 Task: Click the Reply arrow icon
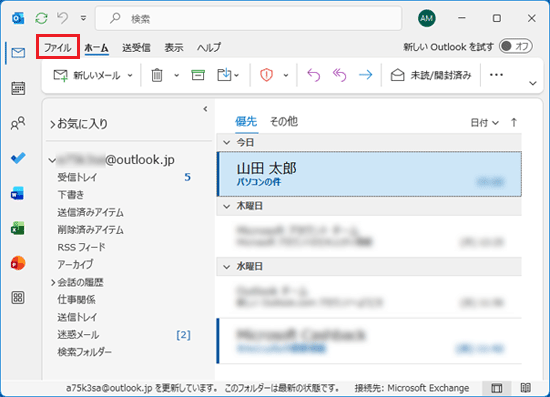314,75
